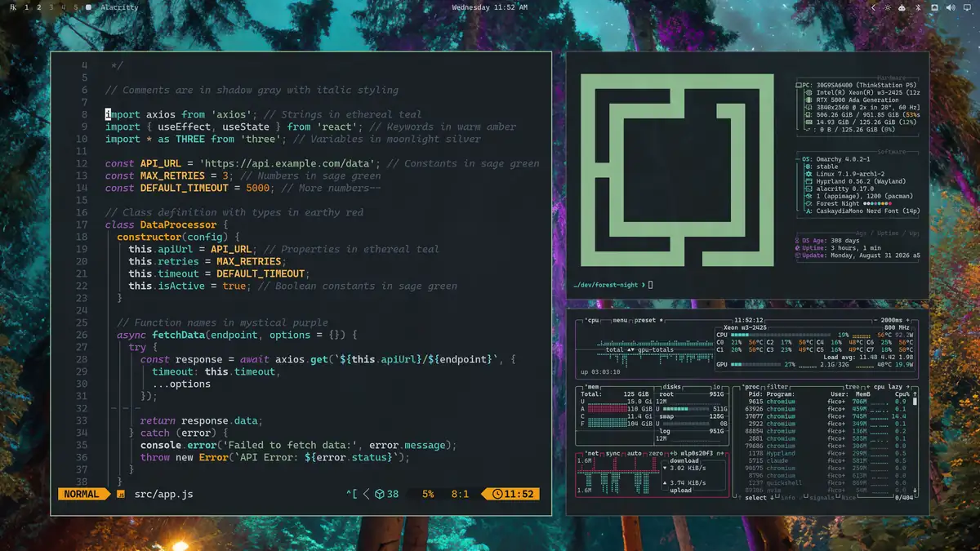The width and height of the screenshot is (980, 551).
Task: Switch to workspace 1 in top bar
Action: click(26, 7)
